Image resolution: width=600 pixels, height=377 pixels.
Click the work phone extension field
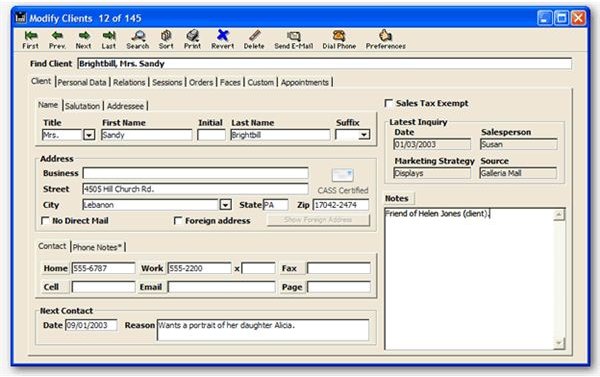tap(258, 268)
